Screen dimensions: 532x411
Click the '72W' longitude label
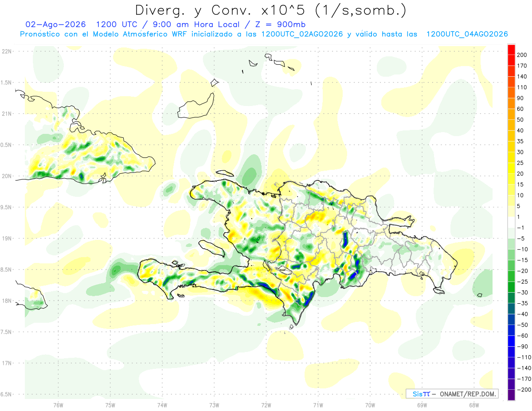click(x=266, y=405)
